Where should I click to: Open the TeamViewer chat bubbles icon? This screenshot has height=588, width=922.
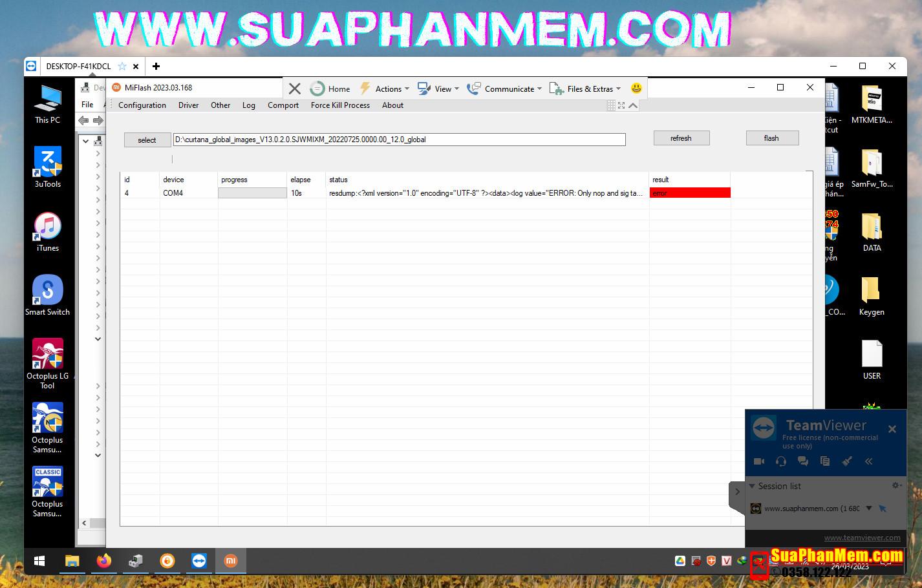pyautogui.click(x=803, y=461)
